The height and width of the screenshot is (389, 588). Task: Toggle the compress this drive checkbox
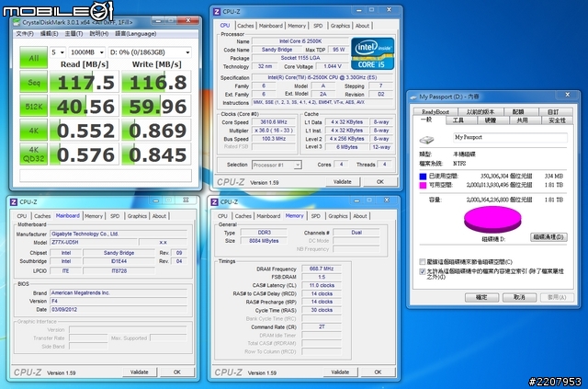423,262
